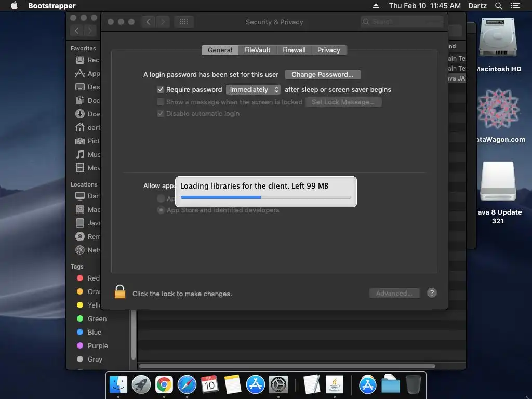This screenshot has height=399, width=532.
Task: Open System Preferences gear in Dock
Action: 278,385
